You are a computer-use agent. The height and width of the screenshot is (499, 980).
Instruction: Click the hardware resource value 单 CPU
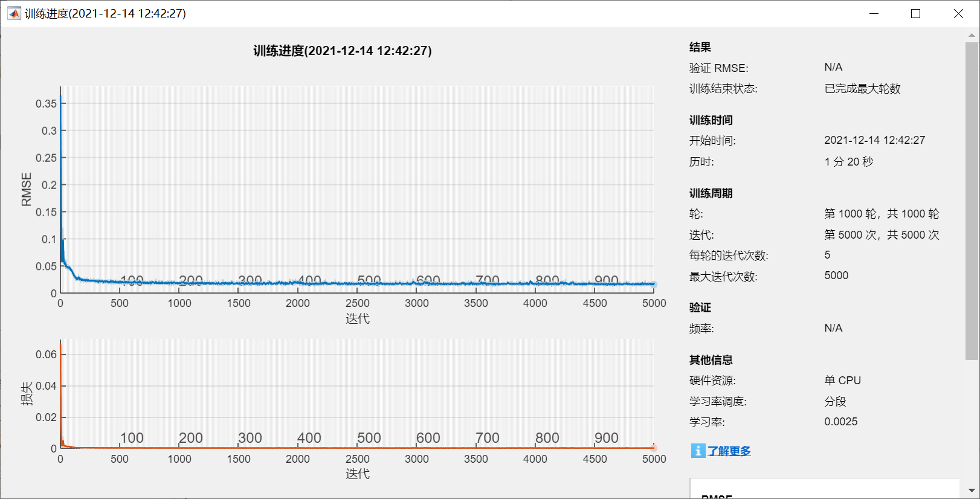[842, 381]
